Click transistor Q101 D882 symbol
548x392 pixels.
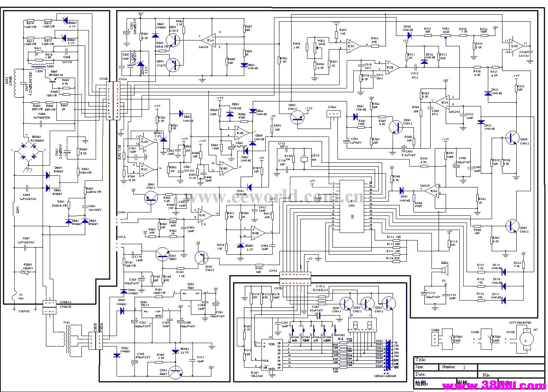pyautogui.click(x=162, y=254)
